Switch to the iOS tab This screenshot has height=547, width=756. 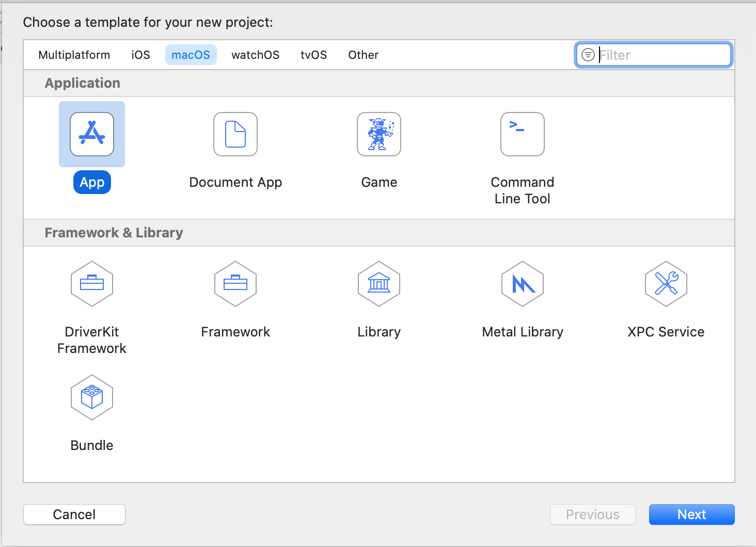click(140, 55)
